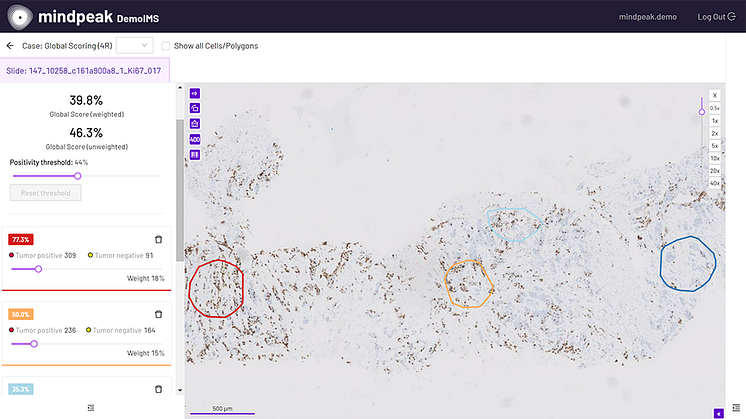Adjust weight slider of the 59.0% region
The height and width of the screenshot is (419, 746).
click(34, 344)
